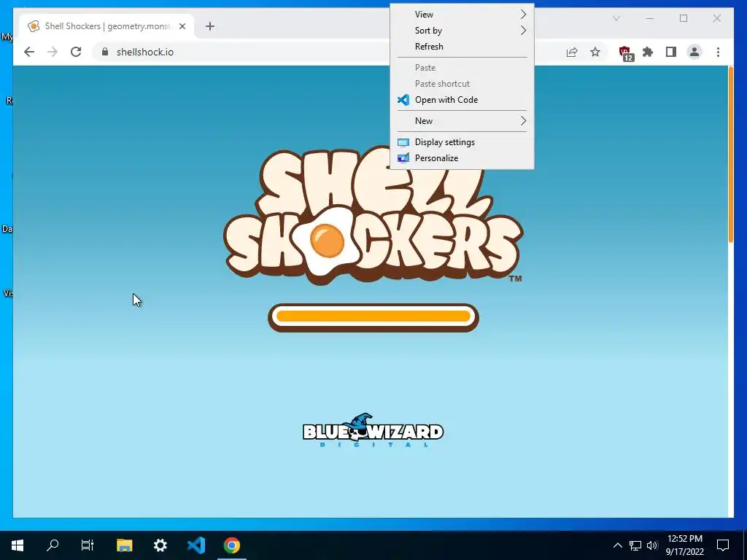Viewport: 747px width, 560px height.
Task: Select the Shell Shockers browser tab
Action: [107, 26]
